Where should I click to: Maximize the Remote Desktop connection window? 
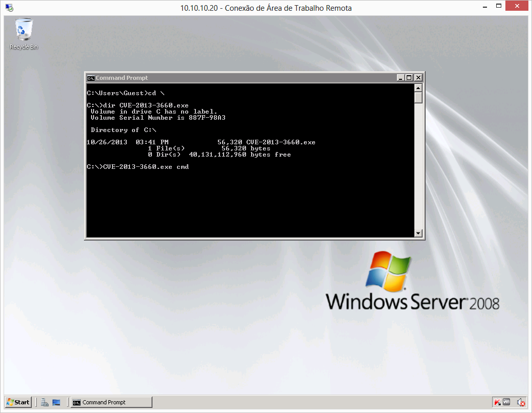pyautogui.click(x=498, y=6)
